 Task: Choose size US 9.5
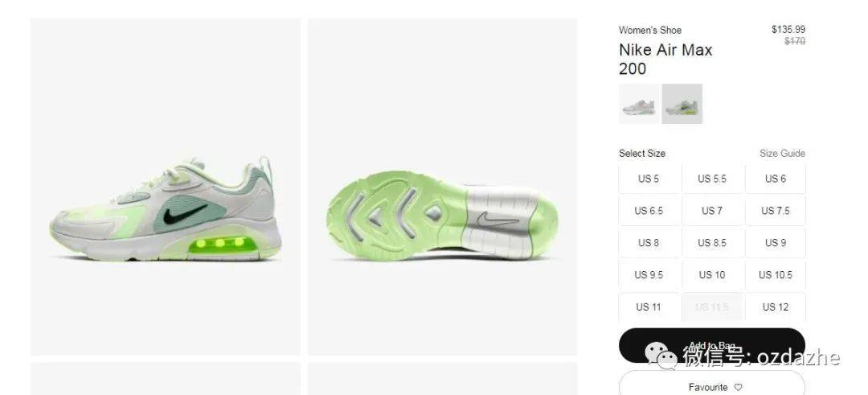coord(649,275)
